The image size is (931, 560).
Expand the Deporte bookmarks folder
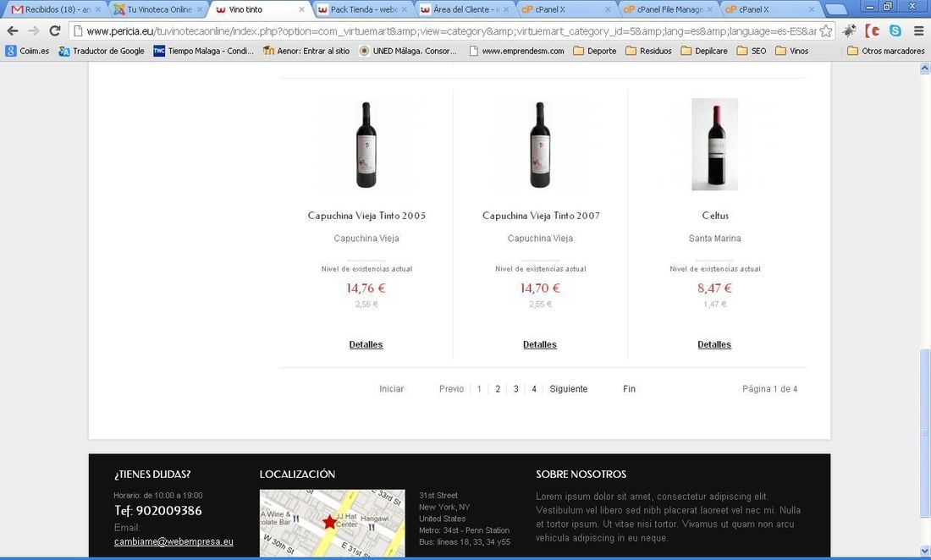(x=595, y=51)
